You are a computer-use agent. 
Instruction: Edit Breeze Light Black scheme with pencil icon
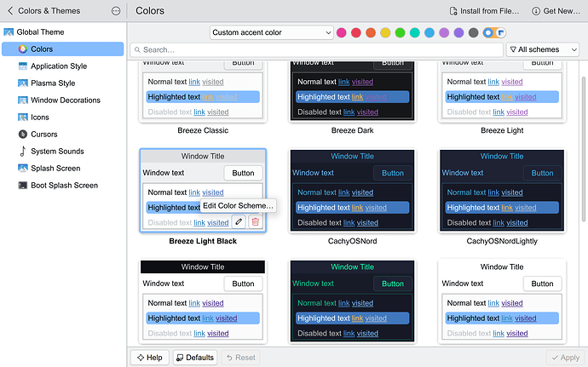(239, 221)
